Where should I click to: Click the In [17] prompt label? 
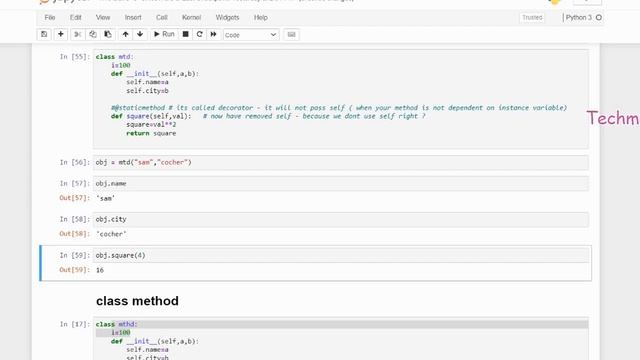pos(74,324)
